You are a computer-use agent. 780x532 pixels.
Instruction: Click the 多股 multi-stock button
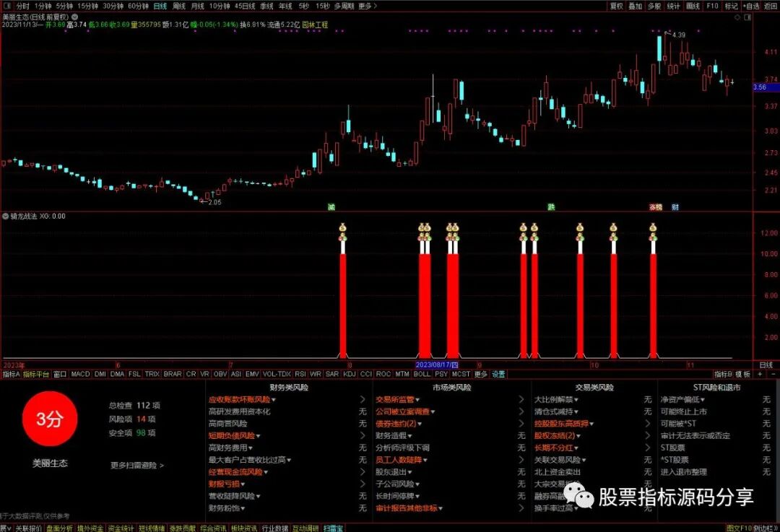click(x=654, y=6)
